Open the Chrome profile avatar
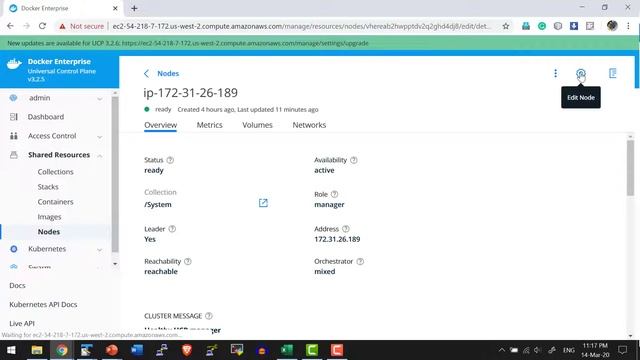This screenshot has width=640, height=360. click(x=612, y=26)
